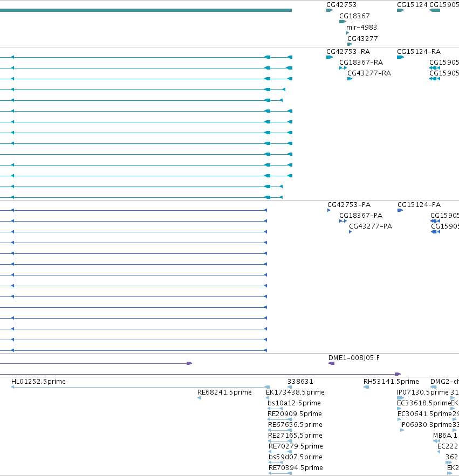Select EST bs10a12.5prime label

click(294, 403)
